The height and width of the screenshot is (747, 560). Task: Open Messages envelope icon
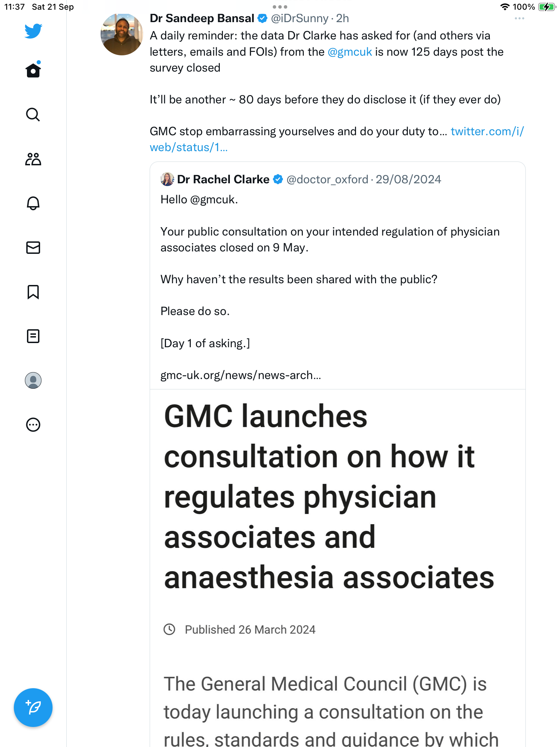33,248
